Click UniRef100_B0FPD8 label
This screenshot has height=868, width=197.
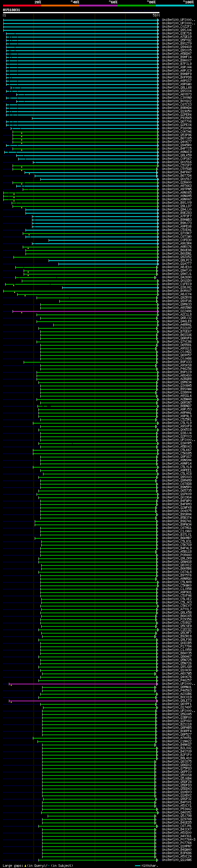point(177,78)
